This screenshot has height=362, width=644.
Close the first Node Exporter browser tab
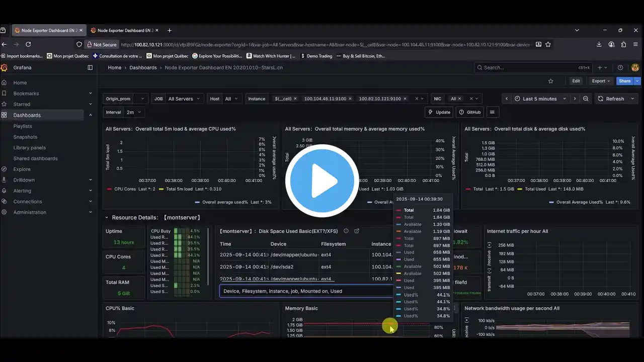[80, 30]
